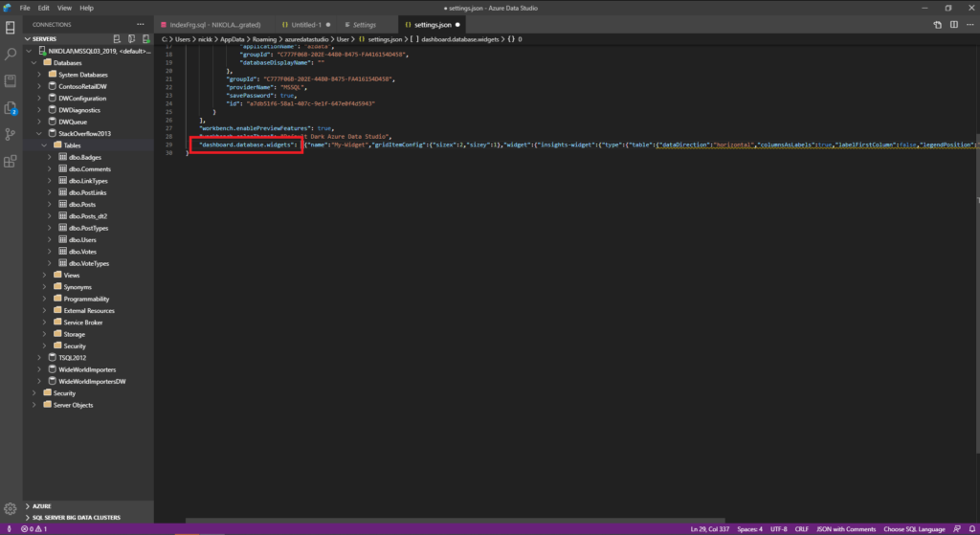Click JSON with Comments language mode

pos(846,529)
